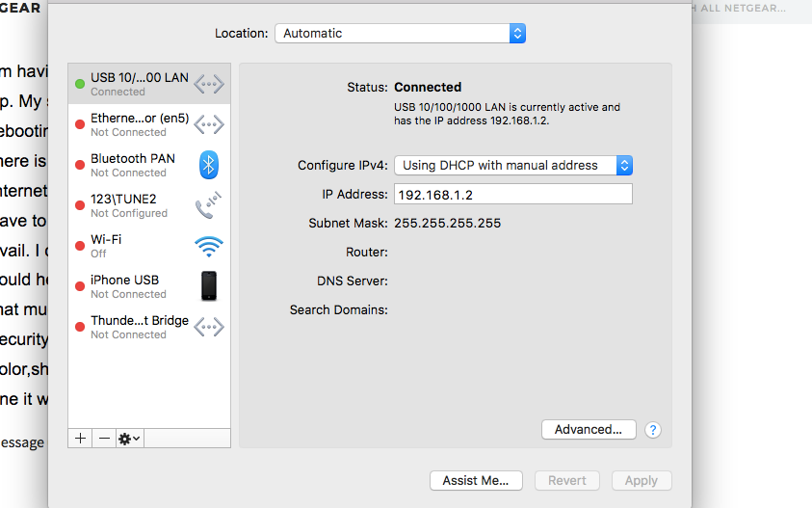Click the Thunderbolt Bridge arrows icon
Viewport: 812px width, 508px height.
coord(209,327)
